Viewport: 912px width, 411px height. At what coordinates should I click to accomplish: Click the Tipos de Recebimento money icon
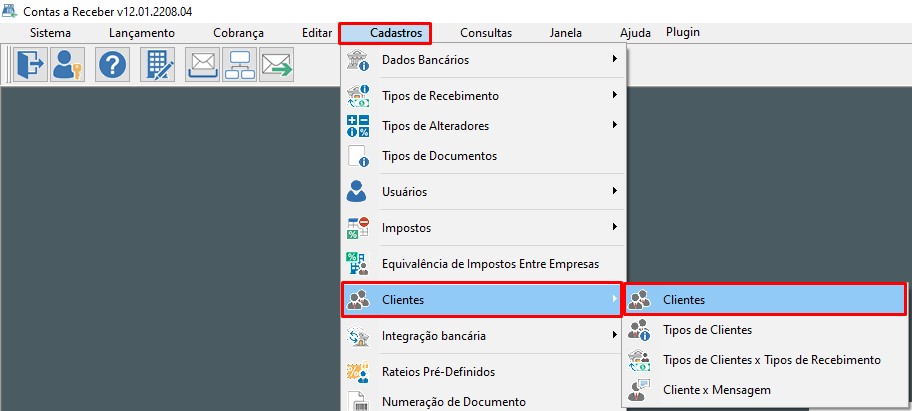click(x=358, y=96)
